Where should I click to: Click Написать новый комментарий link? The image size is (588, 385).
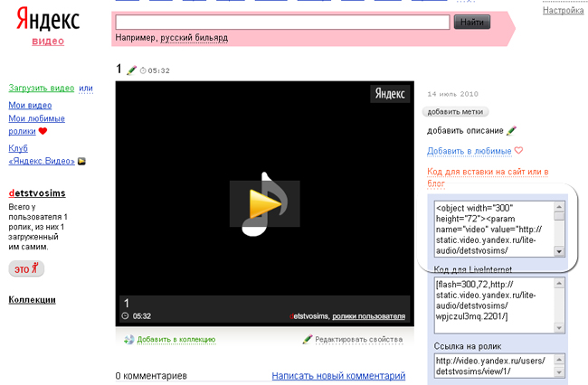pos(338,376)
